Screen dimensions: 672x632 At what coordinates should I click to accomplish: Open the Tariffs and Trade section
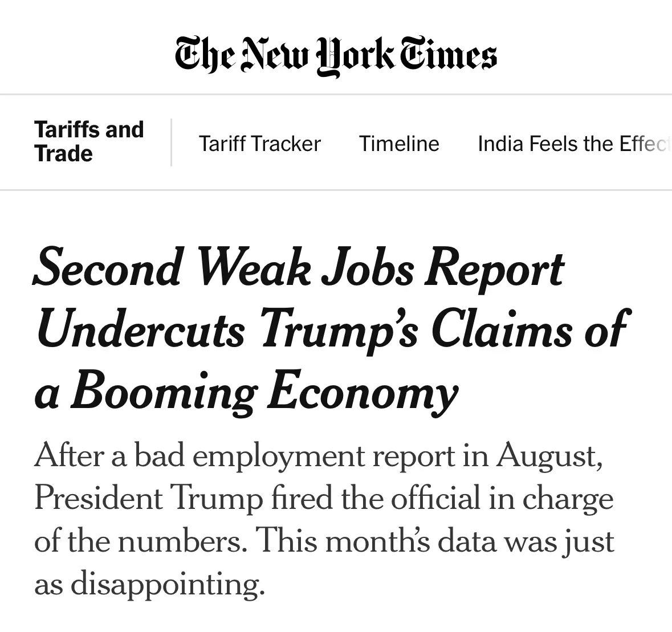tap(88, 141)
